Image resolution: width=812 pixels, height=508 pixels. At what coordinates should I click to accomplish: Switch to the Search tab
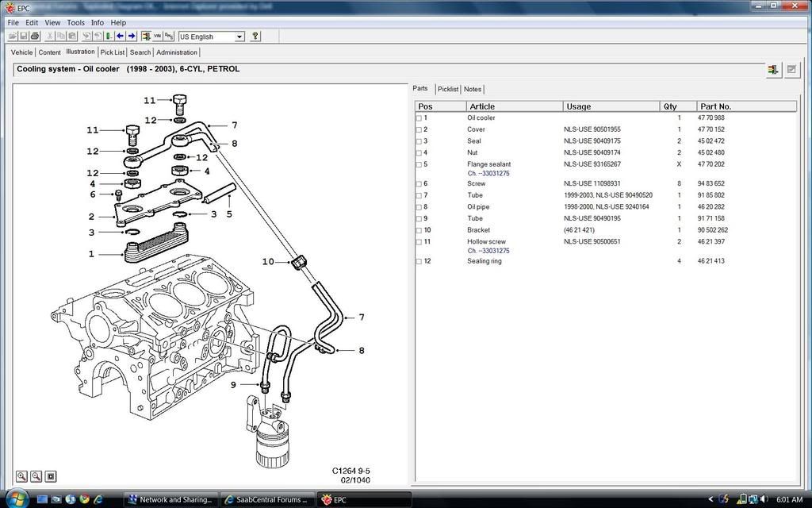pos(140,52)
